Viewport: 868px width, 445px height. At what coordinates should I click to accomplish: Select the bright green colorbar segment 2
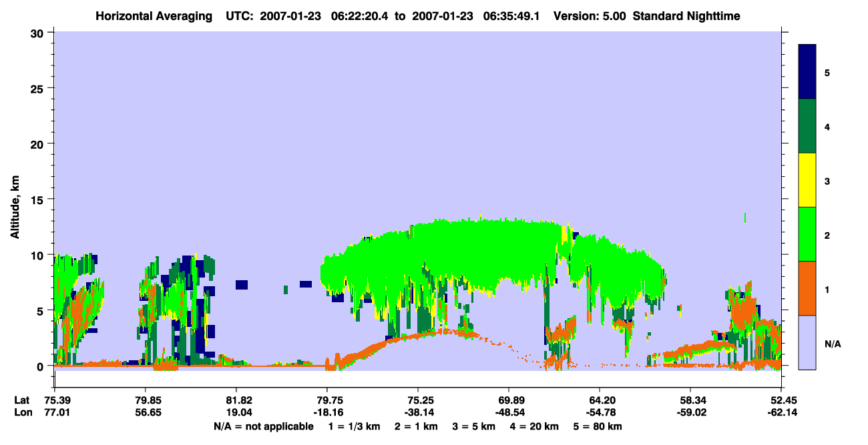[x=807, y=234]
